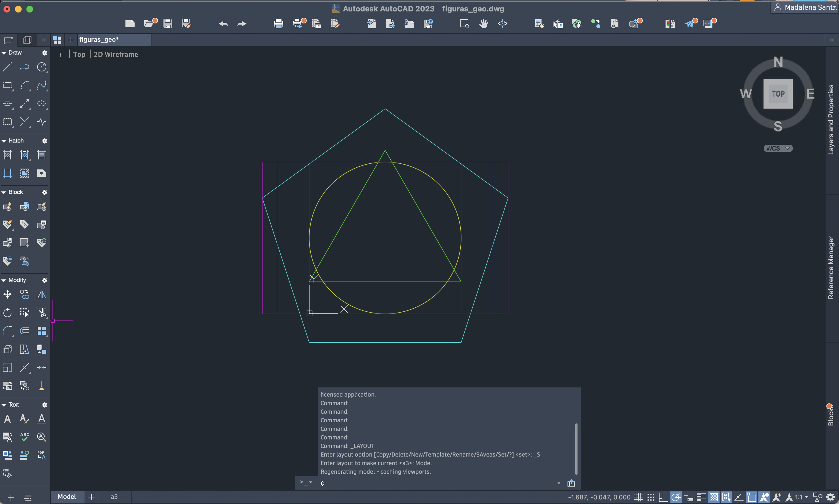
Task: Click the Undo arrow in toolbar
Action: (223, 23)
